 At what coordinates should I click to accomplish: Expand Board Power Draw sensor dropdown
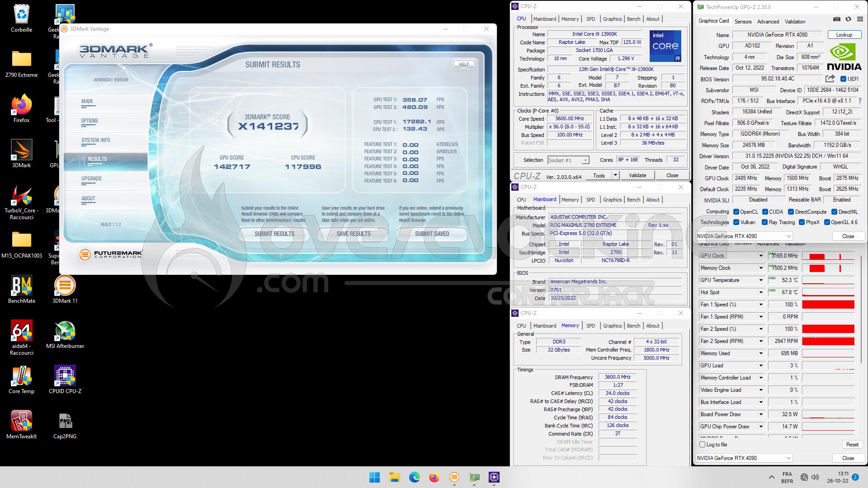click(x=761, y=414)
